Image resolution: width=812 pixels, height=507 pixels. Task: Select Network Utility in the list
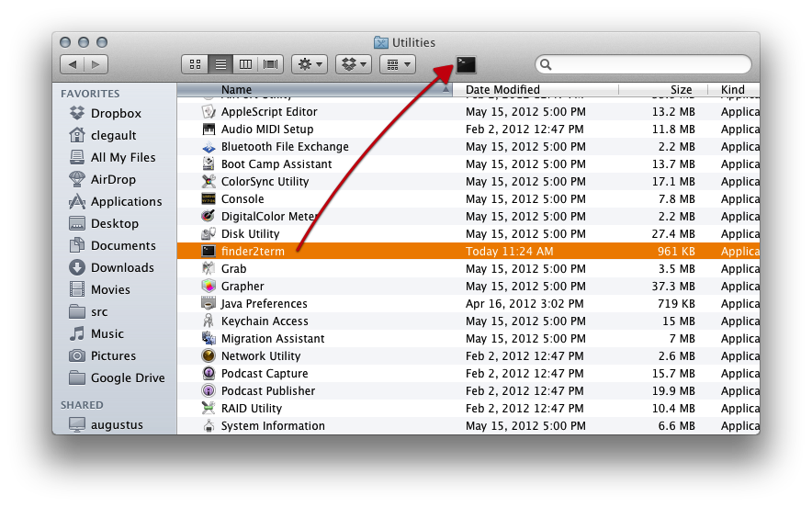pos(468,355)
